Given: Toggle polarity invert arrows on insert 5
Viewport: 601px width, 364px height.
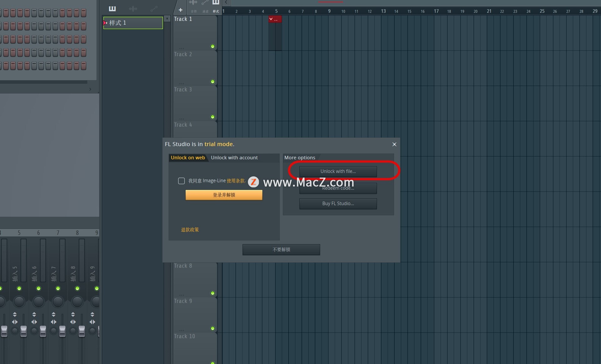Looking at the screenshot, I should pos(15,314).
